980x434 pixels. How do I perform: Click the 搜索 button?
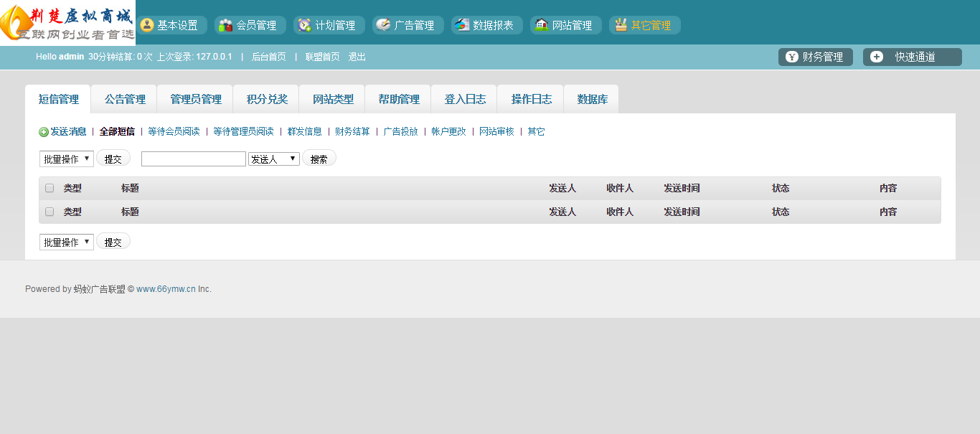(x=319, y=159)
